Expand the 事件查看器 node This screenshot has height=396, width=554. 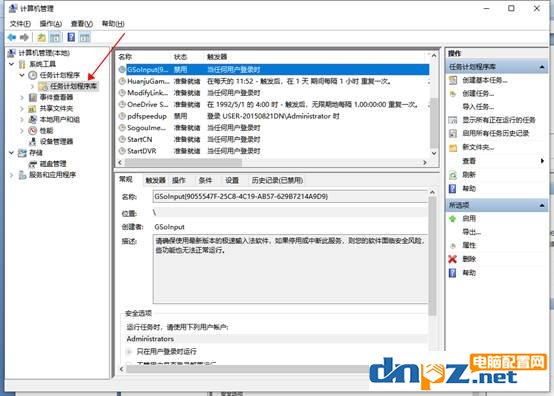coord(22,97)
